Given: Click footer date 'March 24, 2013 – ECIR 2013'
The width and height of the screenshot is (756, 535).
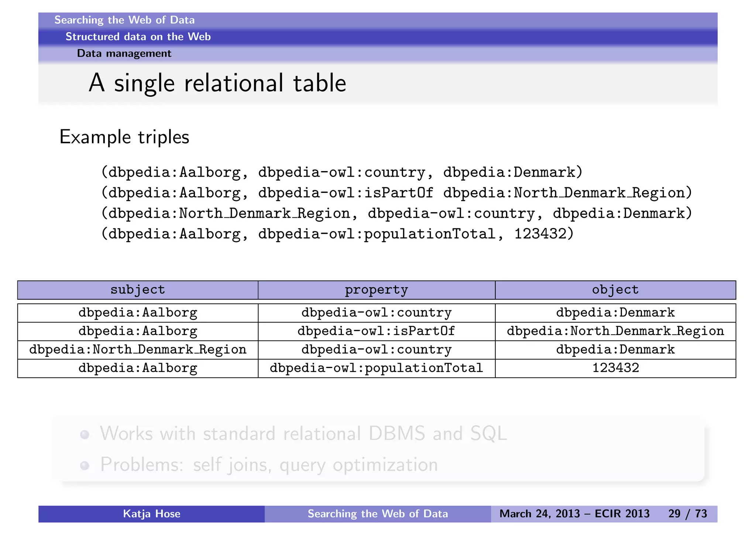Looking at the screenshot, I should click(574, 514).
